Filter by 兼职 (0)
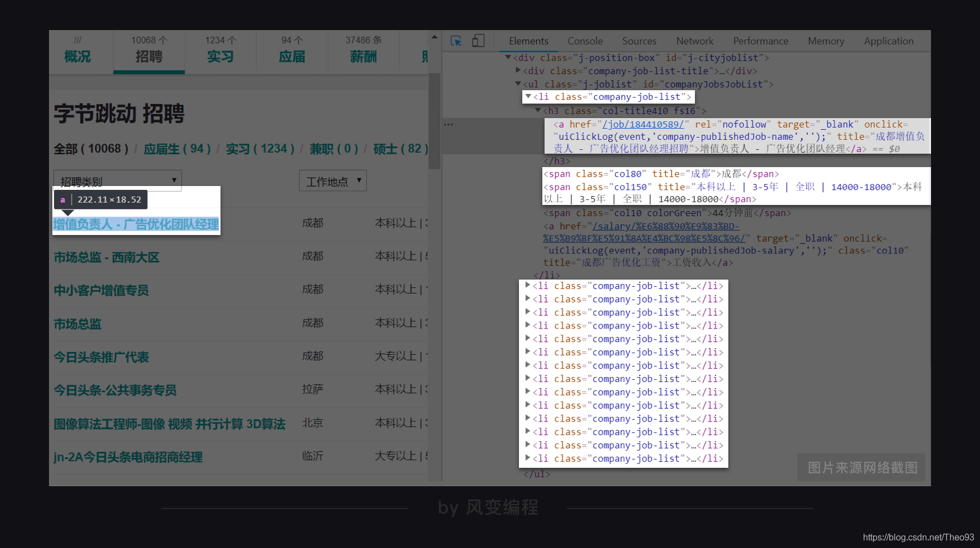Screen dimensions: 980x548 pos(334,149)
